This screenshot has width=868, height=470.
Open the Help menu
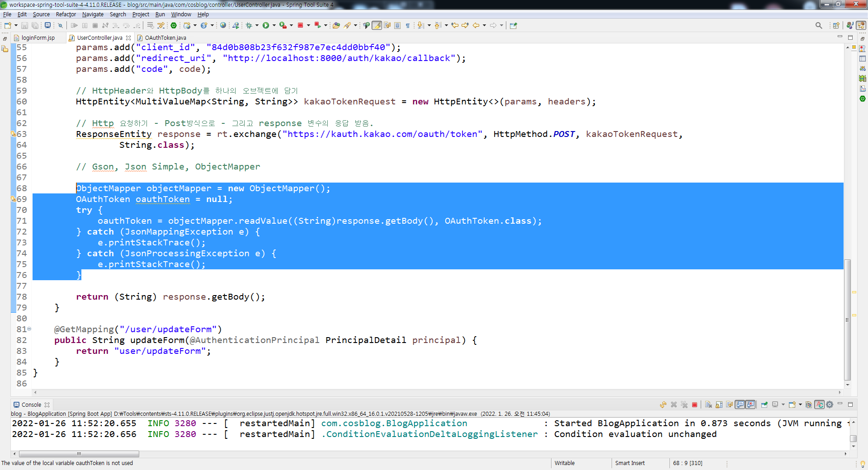[x=203, y=14]
